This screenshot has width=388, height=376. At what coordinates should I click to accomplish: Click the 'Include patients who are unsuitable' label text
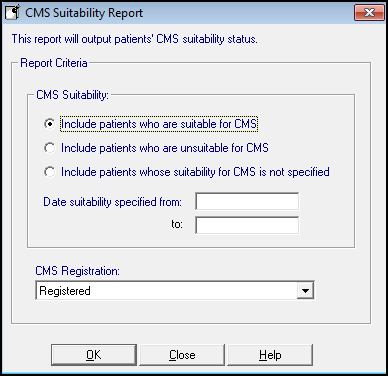(165, 148)
